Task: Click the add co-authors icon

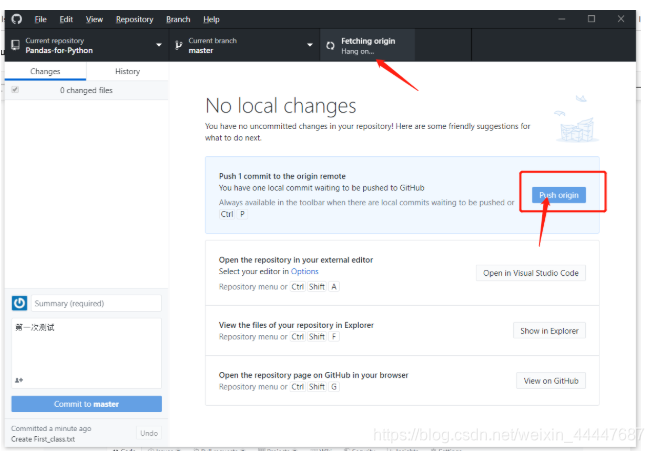Action: pos(19,380)
